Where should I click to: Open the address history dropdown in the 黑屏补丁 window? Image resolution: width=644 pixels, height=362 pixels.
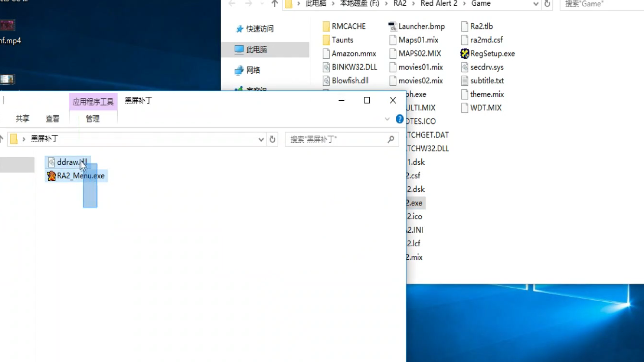click(261, 139)
